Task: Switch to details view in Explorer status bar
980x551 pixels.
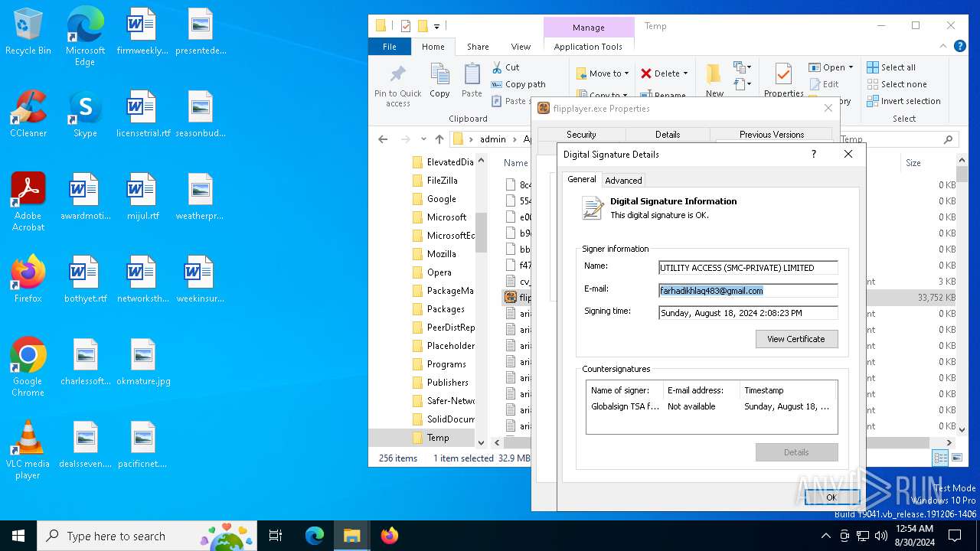Action: (x=940, y=458)
